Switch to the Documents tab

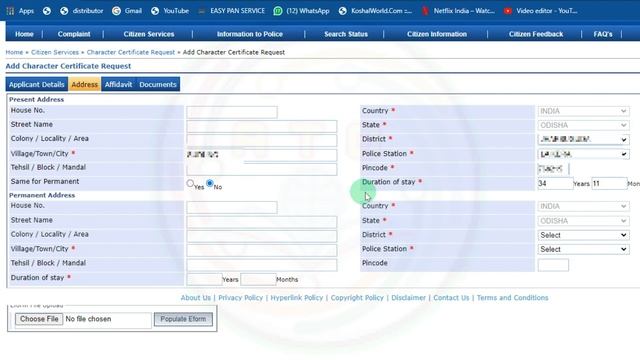[x=158, y=84]
